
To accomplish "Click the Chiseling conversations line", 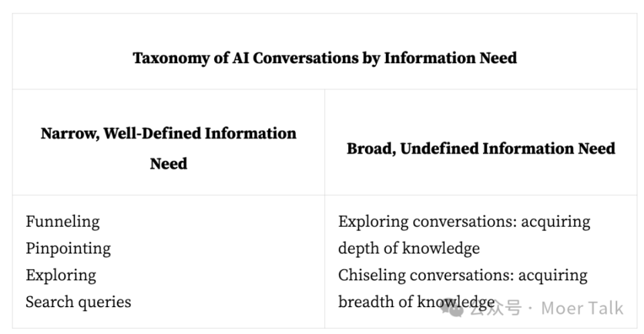I will [x=462, y=275].
